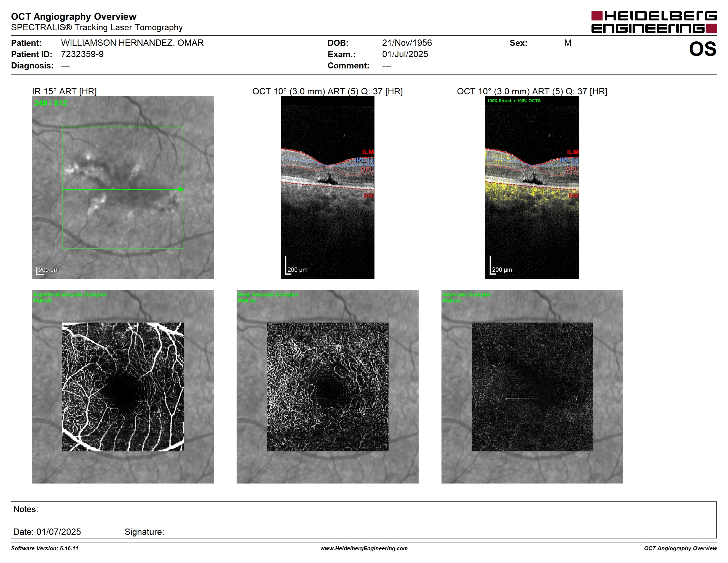
Task: Click the '100% Struct. + 100% OCTA' label
Action: point(514,101)
